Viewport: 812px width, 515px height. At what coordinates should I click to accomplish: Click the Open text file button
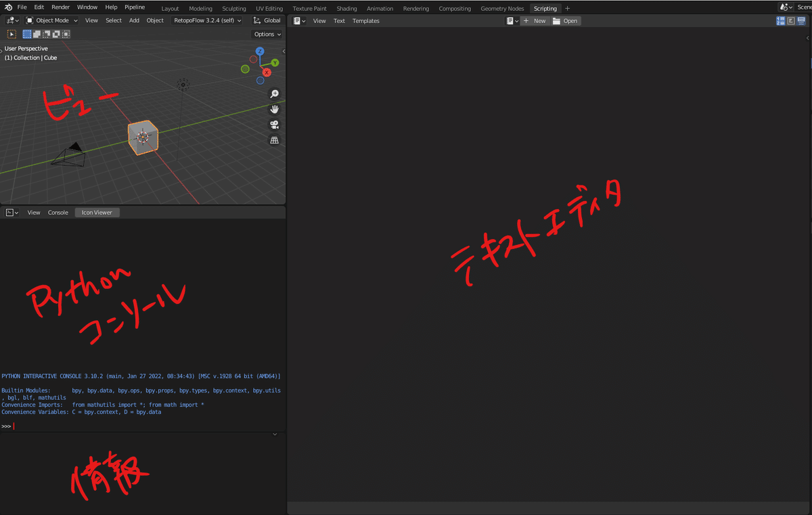tap(566, 21)
